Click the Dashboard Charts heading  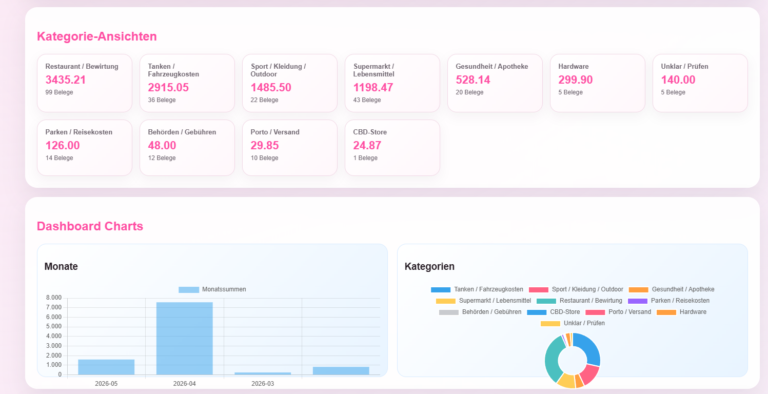tap(90, 226)
